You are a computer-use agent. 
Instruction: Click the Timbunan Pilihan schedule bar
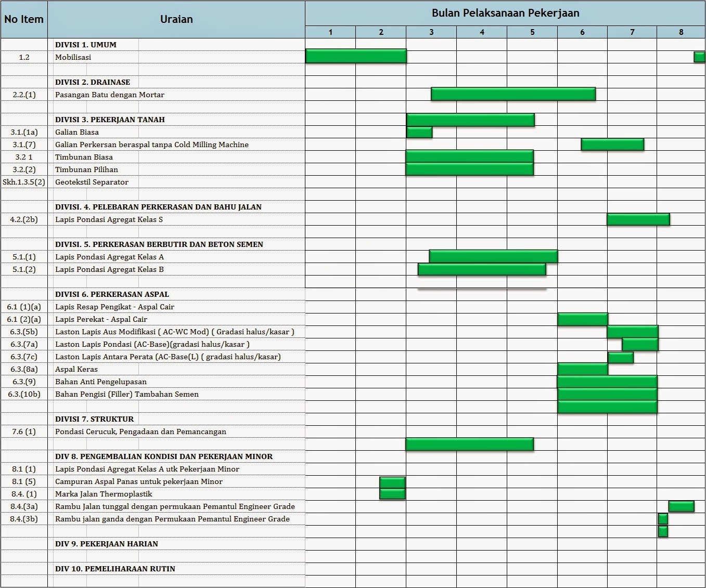pyautogui.click(x=469, y=169)
